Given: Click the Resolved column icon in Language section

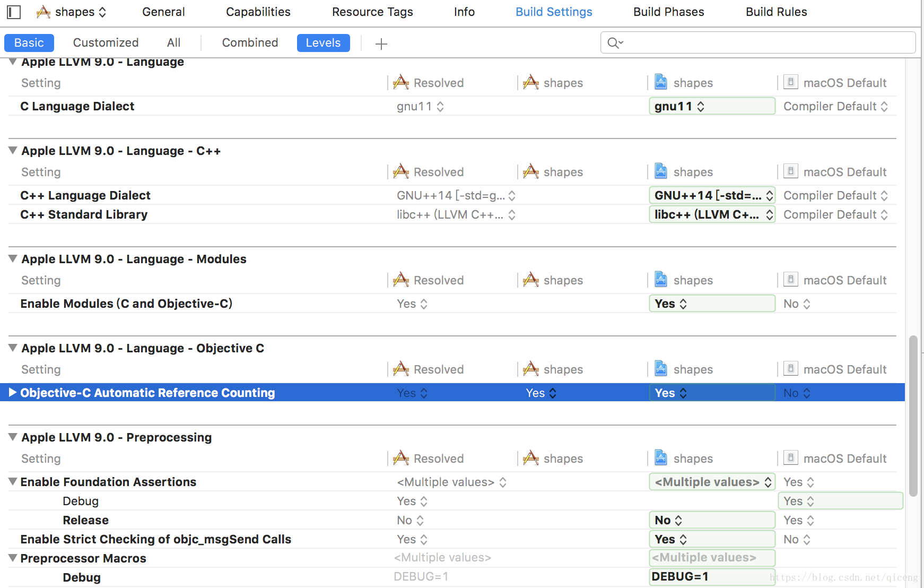Looking at the screenshot, I should coord(401,82).
